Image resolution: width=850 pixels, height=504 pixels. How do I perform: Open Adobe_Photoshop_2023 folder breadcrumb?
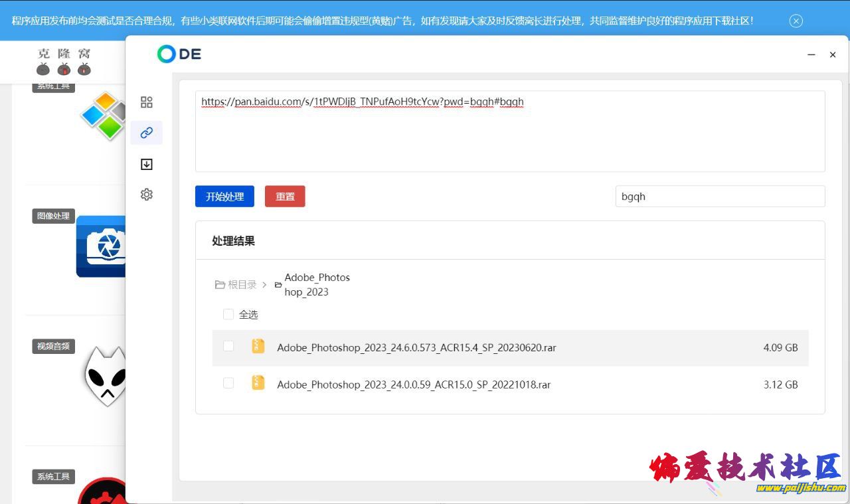click(317, 284)
